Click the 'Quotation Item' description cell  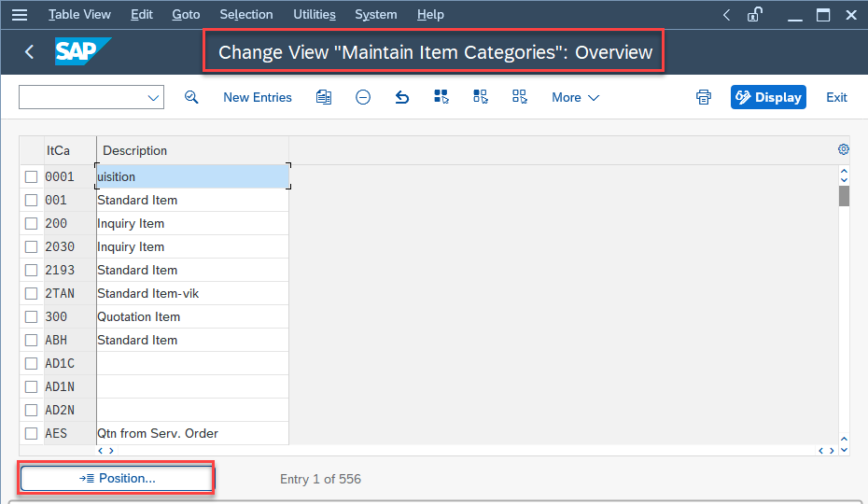pos(192,316)
